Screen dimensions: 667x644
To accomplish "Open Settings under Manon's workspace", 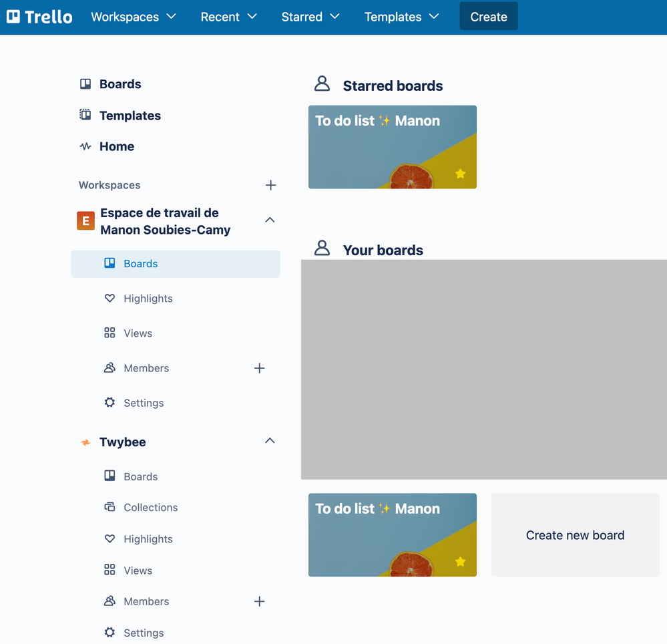I will pyautogui.click(x=144, y=403).
